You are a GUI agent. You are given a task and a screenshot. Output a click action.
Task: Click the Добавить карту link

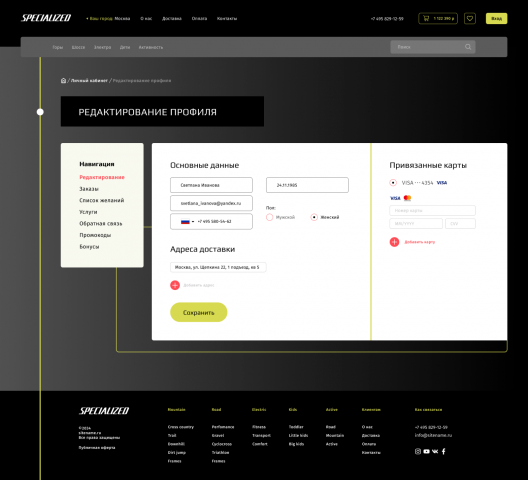coord(420,242)
